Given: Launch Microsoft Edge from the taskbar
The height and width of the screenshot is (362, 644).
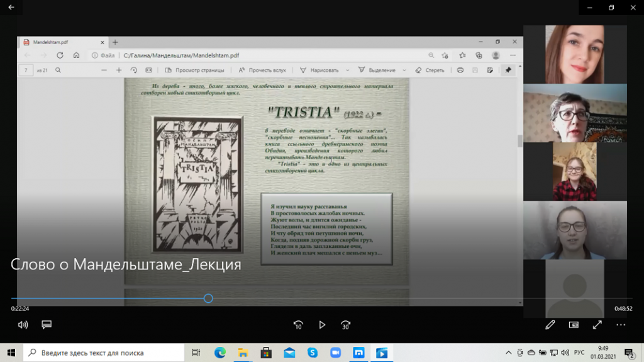Looking at the screenshot, I should pos(219,353).
